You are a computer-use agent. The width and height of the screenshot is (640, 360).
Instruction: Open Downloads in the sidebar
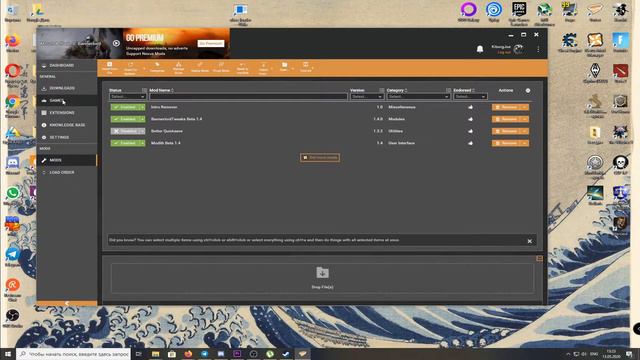[x=67, y=88]
